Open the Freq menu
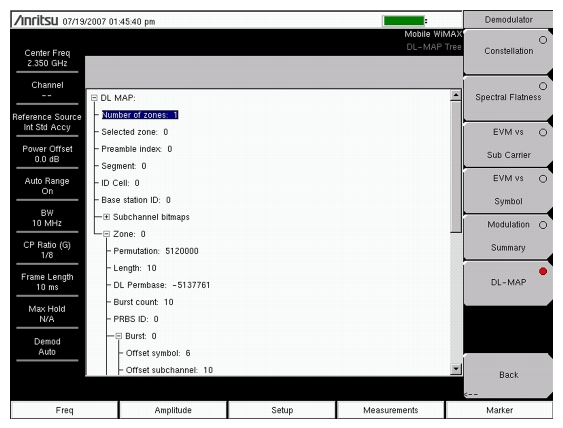Viewport: 563px width, 428px height. pos(64,410)
